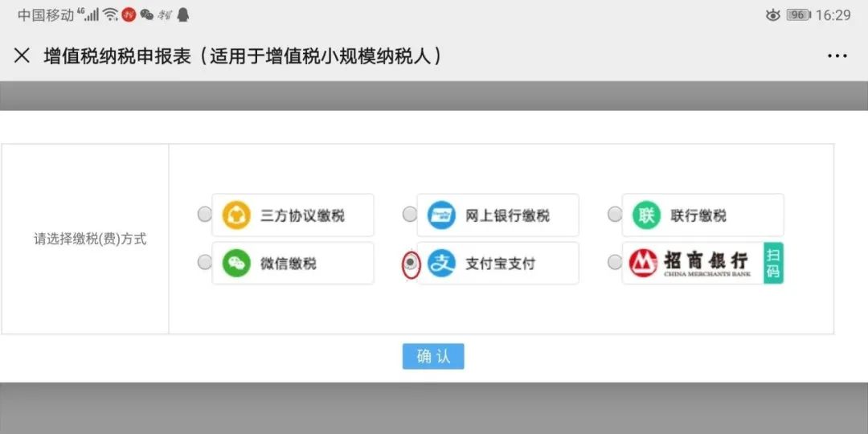Select the 三方协议缴税 radio button
868x434 pixels.
[x=204, y=215]
